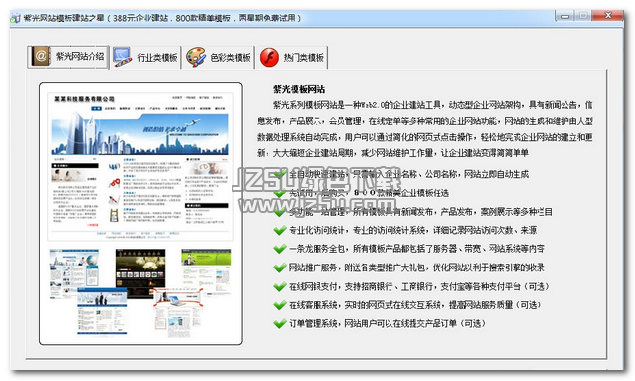Open the 紫光网站介绍 tab
This screenshot has height=381, width=635.
coord(68,57)
